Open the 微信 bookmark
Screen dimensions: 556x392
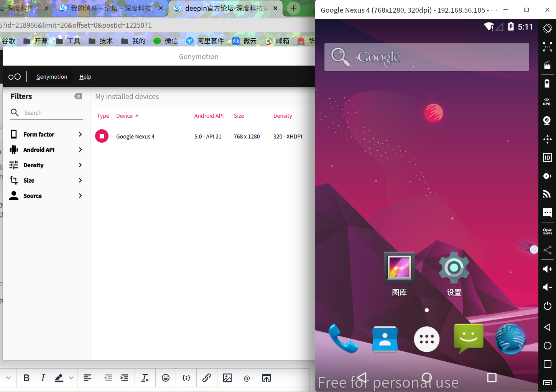coord(166,41)
